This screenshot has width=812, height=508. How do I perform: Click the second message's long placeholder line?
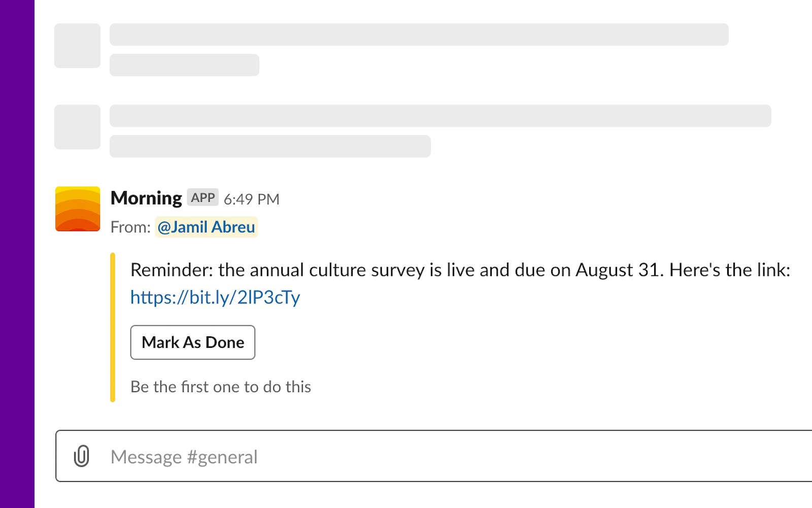(x=441, y=116)
